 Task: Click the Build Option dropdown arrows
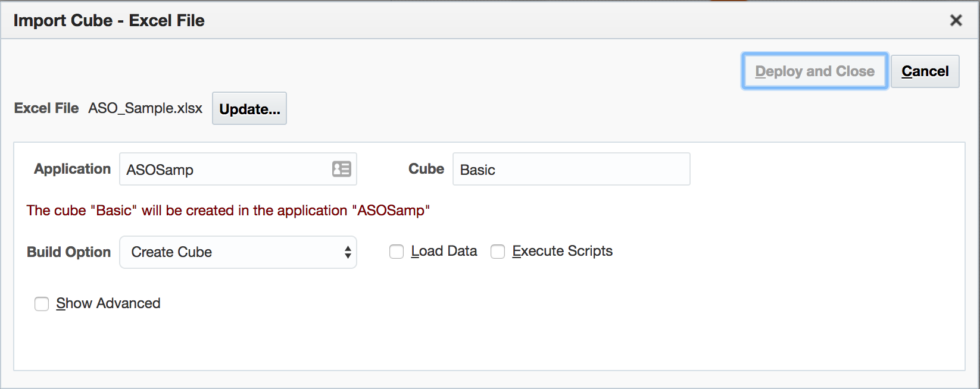[348, 252]
